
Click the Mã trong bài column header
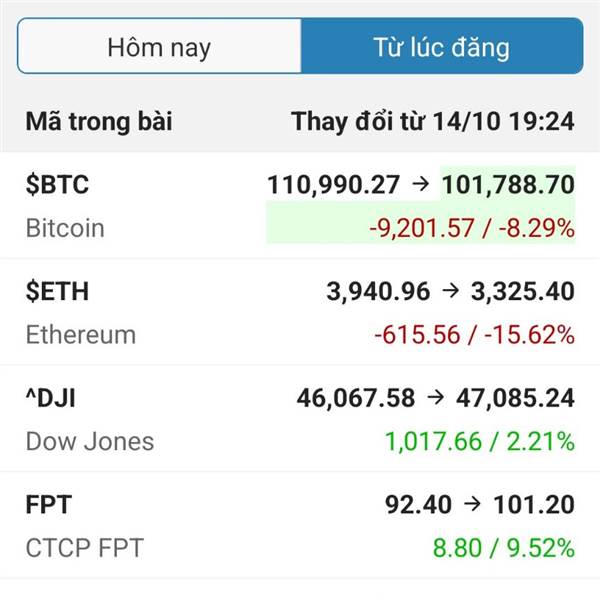click(x=99, y=122)
